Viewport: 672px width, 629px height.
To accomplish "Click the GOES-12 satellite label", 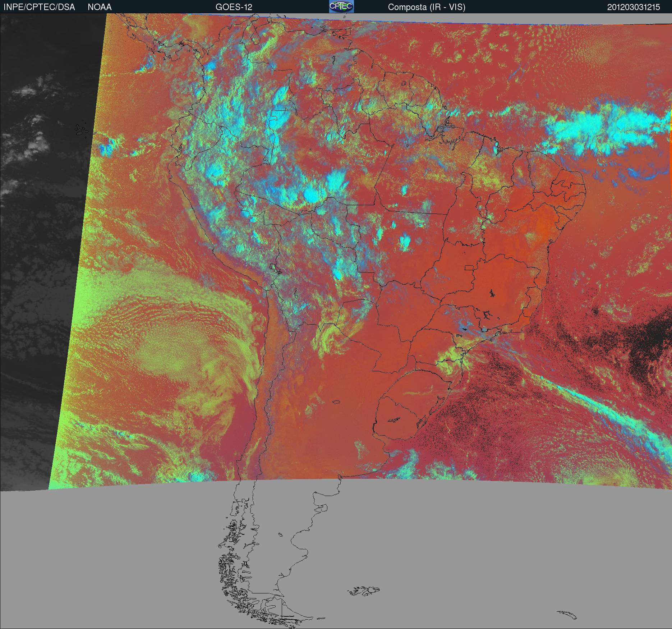I will pos(234,7).
